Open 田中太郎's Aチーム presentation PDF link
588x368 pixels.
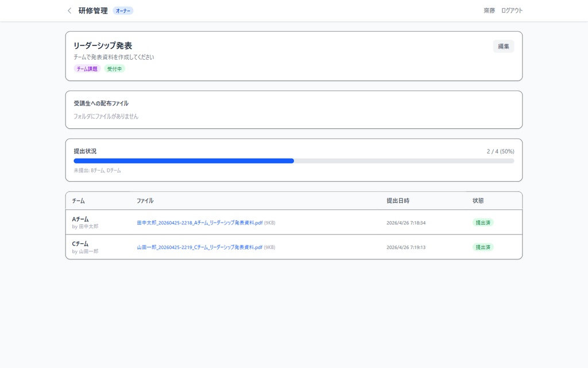(x=200, y=222)
